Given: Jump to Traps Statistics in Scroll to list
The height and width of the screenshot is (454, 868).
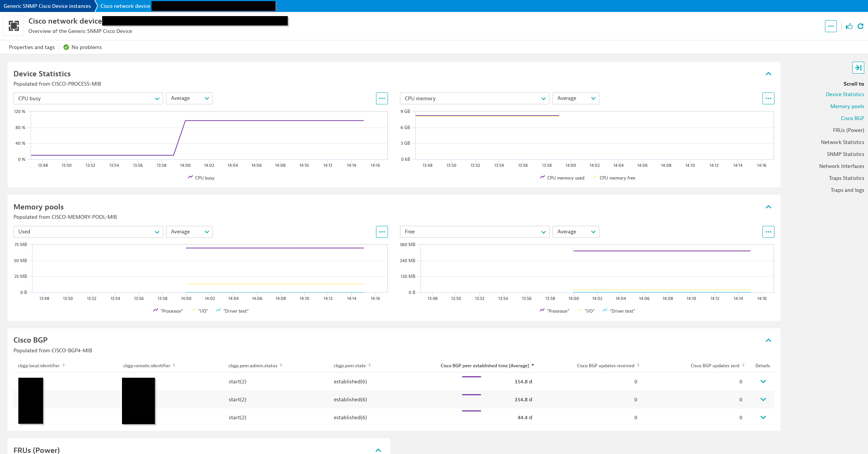Looking at the screenshot, I should click(x=846, y=178).
